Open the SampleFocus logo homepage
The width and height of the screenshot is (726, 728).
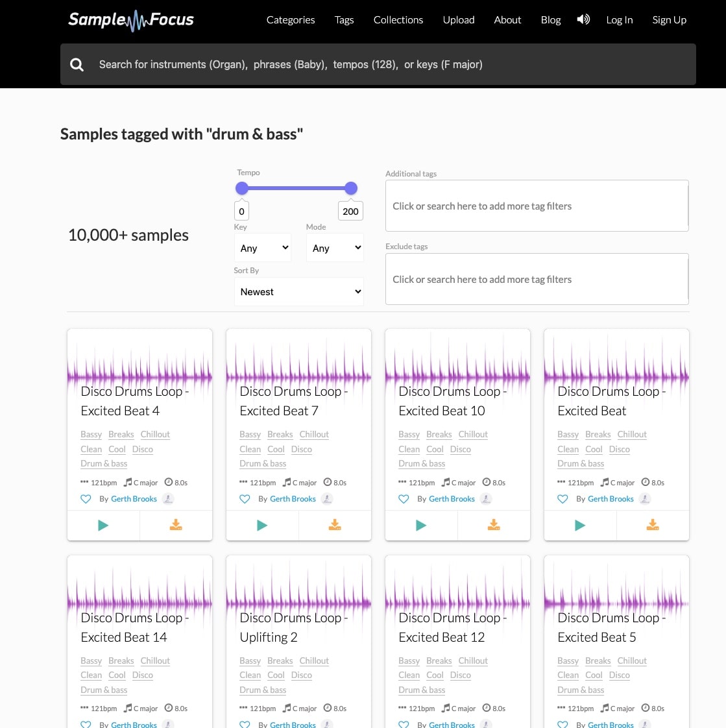131,20
